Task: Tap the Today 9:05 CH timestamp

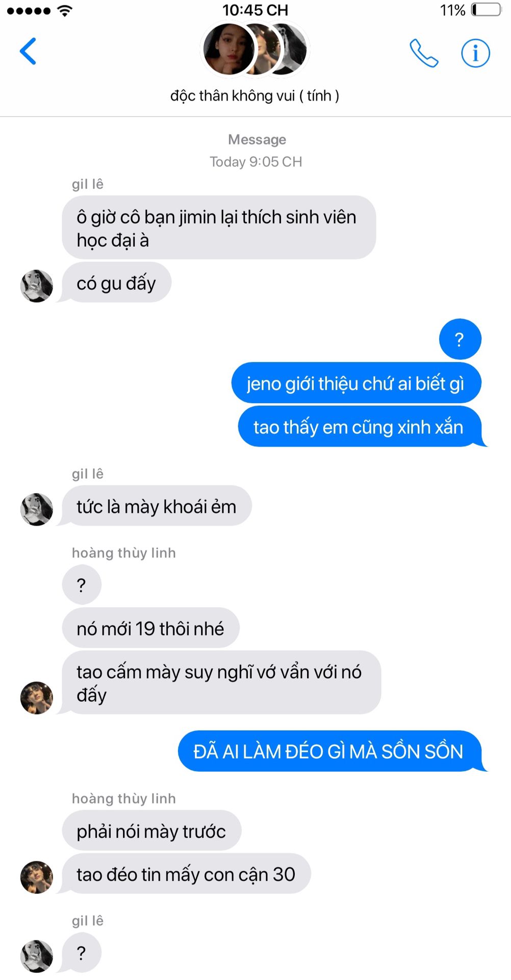Action: 256,162
